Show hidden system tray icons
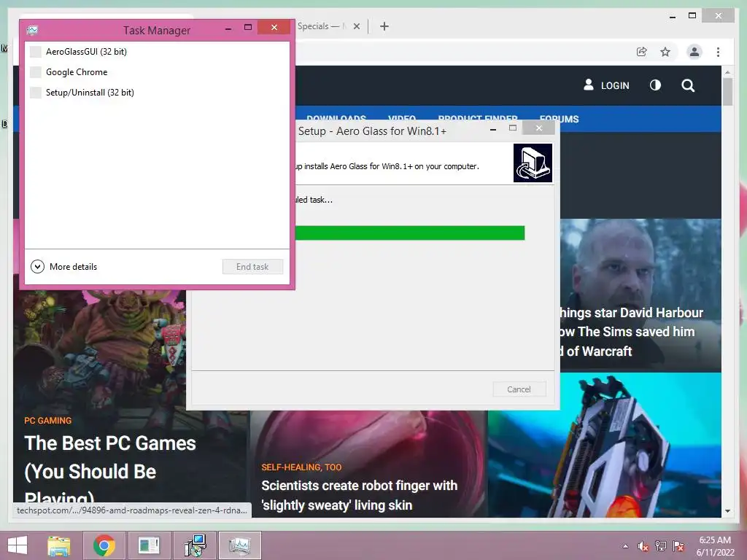Viewport: 747px width, 560px height. [625, 546]
